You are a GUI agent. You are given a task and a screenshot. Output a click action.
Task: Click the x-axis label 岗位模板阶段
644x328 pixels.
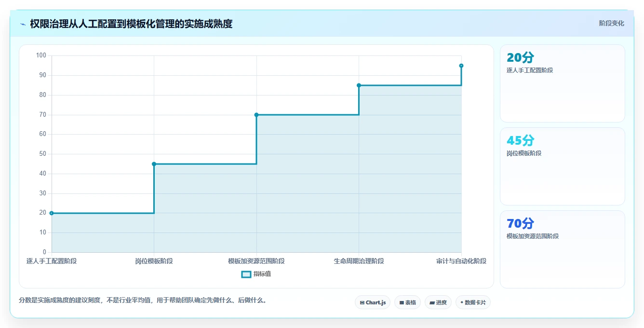click(154, 261)
